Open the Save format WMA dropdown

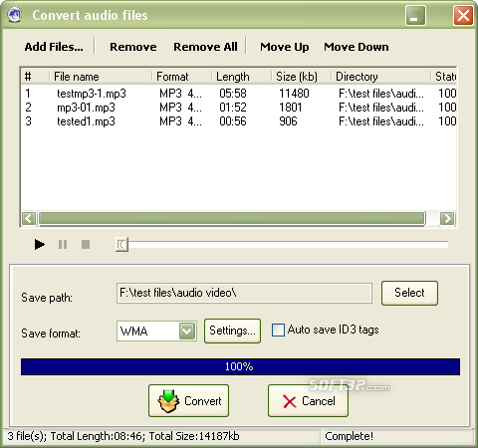tap(186, 331)
